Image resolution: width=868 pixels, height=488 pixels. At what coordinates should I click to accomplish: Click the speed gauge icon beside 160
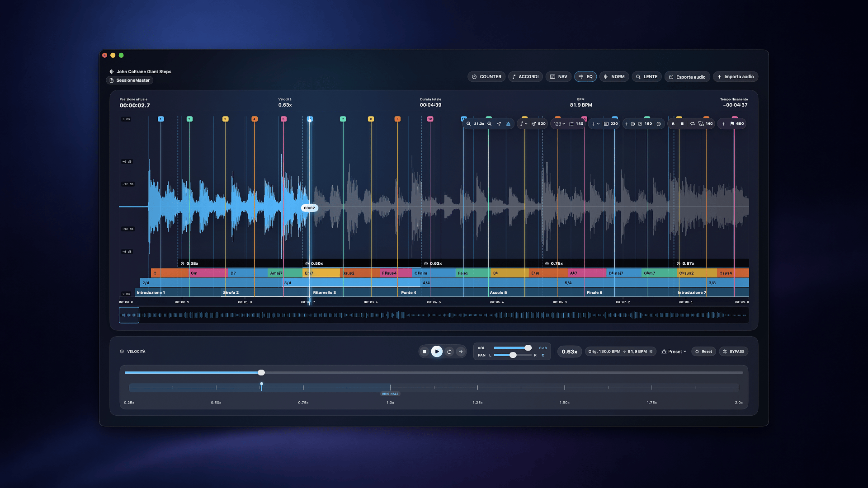click(x=640, y=124)
